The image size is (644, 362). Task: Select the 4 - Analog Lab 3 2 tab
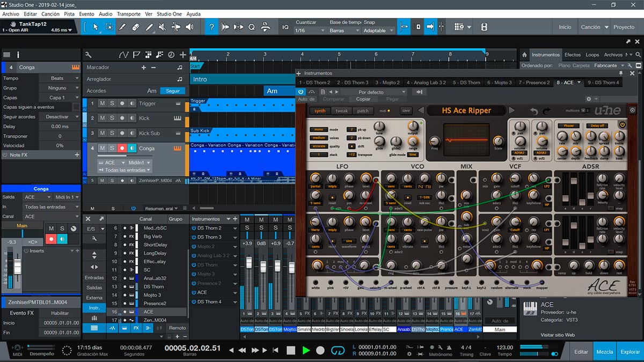point(426,83)
